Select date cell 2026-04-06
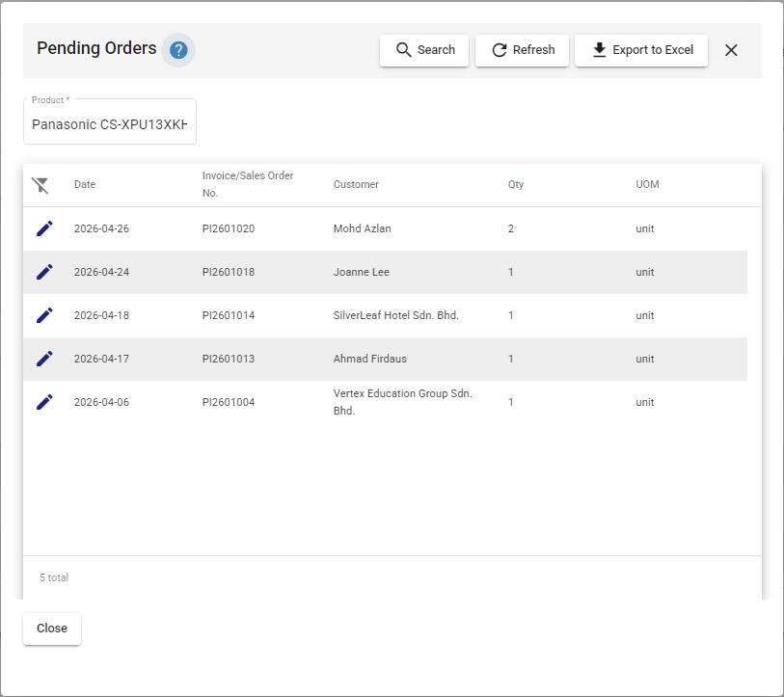This screenshot has width=784, height=697. coord(101,402)
